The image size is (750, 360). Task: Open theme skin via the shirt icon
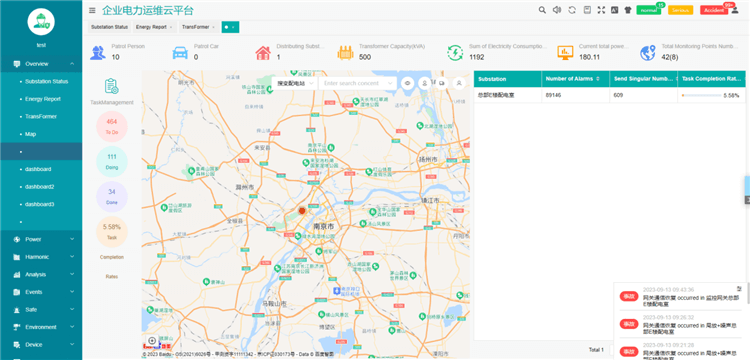[628, 10]
